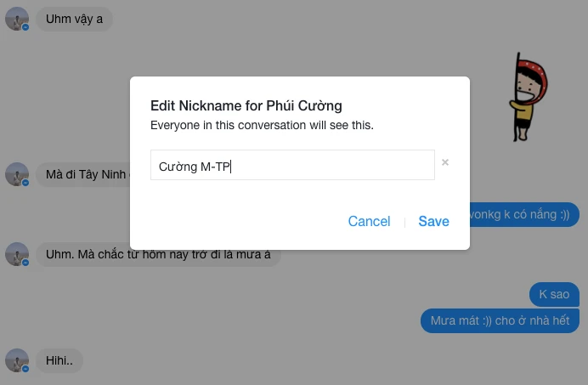Click the Messenger badge on the "Hihi.." avatar

25,369
